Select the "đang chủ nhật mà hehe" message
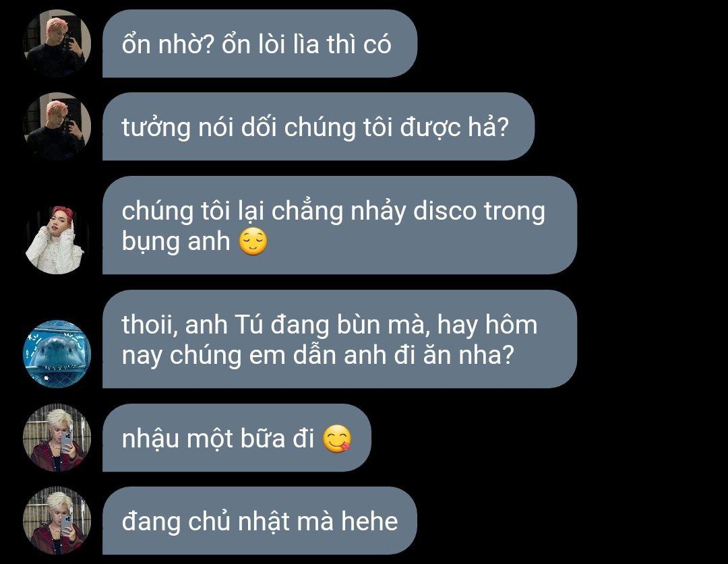 coord(260,520)
